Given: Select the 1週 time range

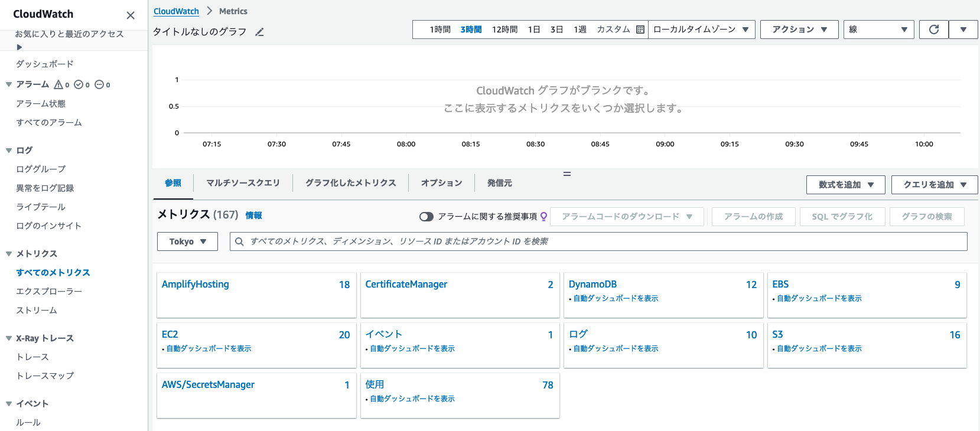Looking at the screenshot, I should click(x=579, y=30).
